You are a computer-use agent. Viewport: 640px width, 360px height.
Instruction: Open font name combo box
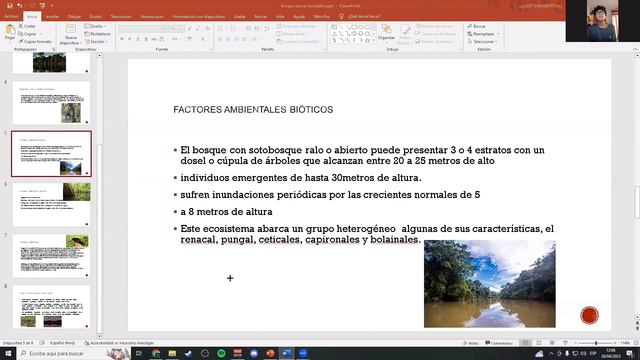(x=141, y=29)
